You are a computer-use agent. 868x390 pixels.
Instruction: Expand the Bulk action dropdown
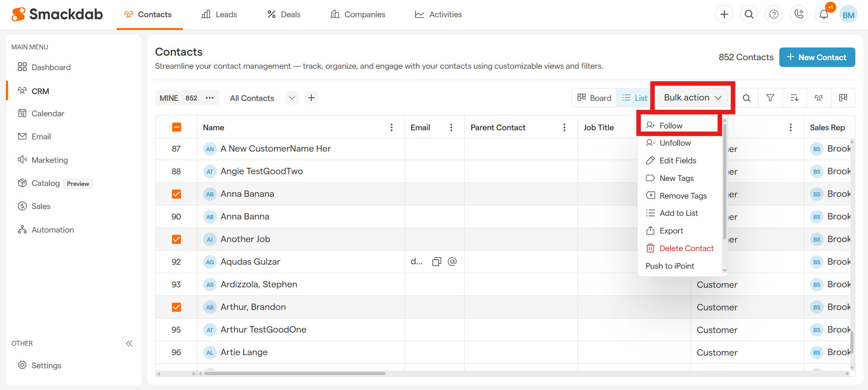[692, 98]
